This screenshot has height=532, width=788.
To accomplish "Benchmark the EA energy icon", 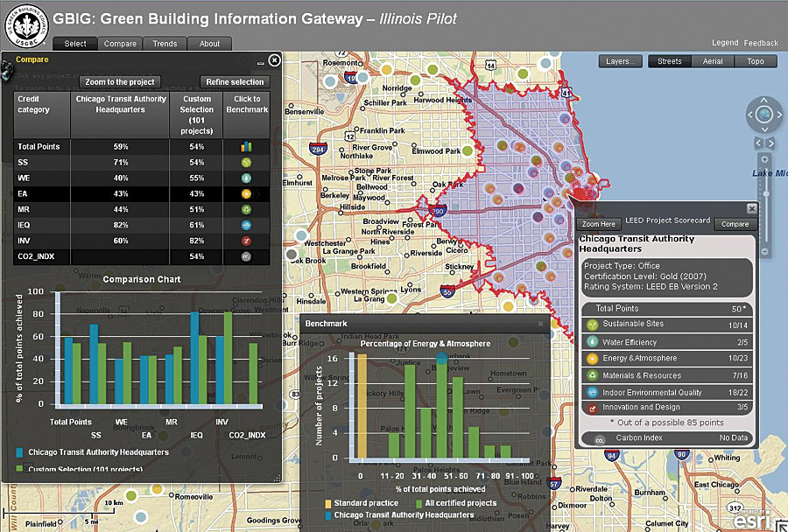I will tap(246, 193).
